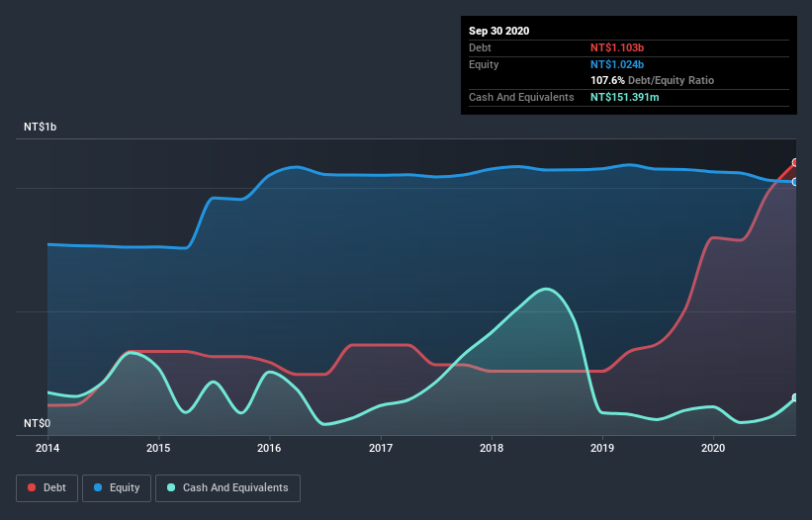Toggle the Debt series legend button
Image resolution: width=812 pixels, height=520 pixels.
47,488
